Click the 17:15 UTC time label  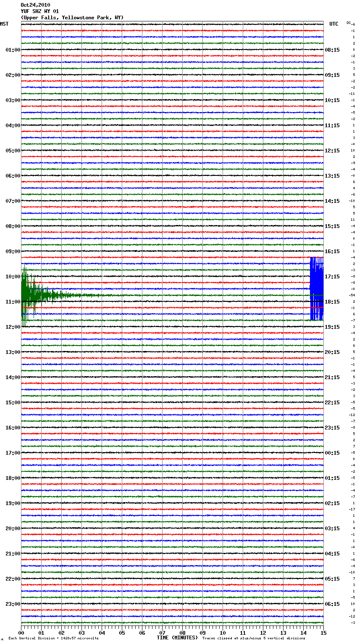pyautogui.click(x=332, y=277)
